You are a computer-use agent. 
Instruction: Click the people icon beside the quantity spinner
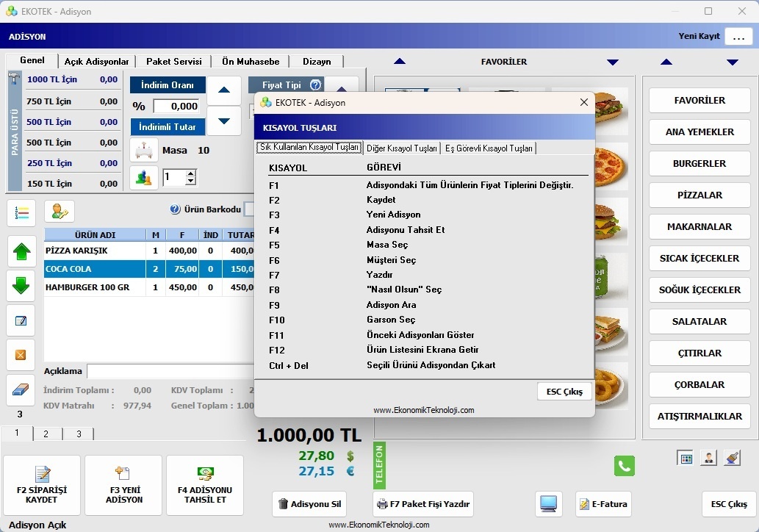144,178
